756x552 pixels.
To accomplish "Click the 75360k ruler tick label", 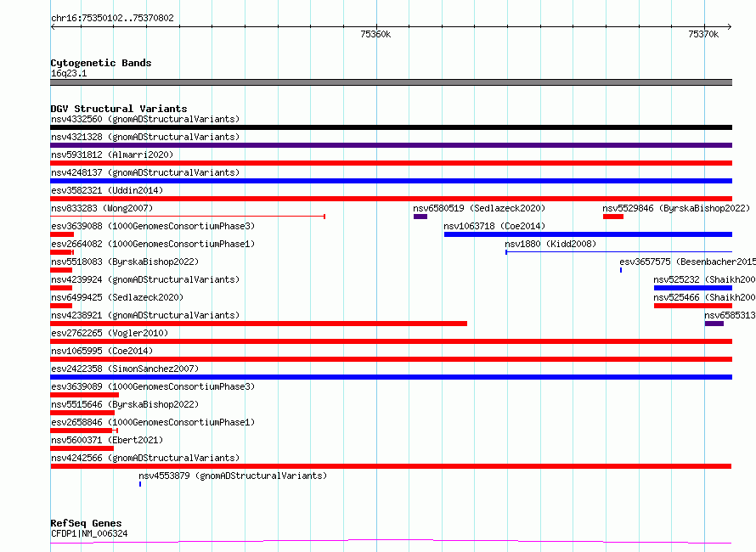I will pyautogui.click(x=375, y=34).
